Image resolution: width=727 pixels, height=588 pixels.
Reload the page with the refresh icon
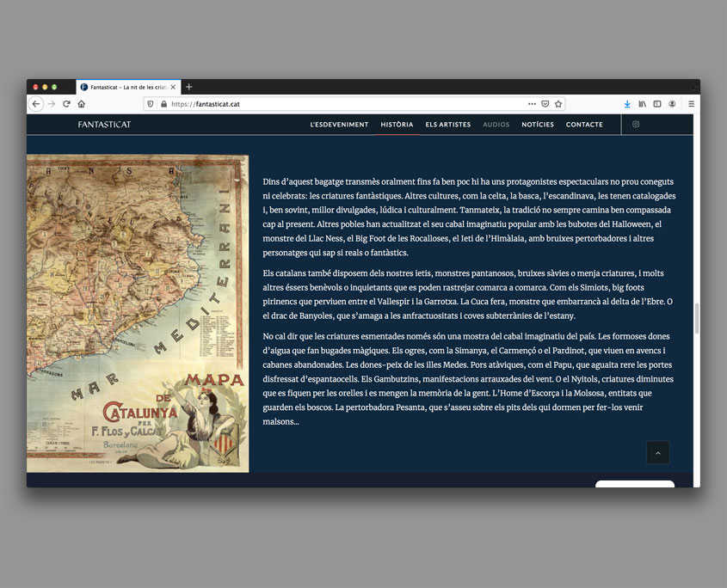coord(66,104)
